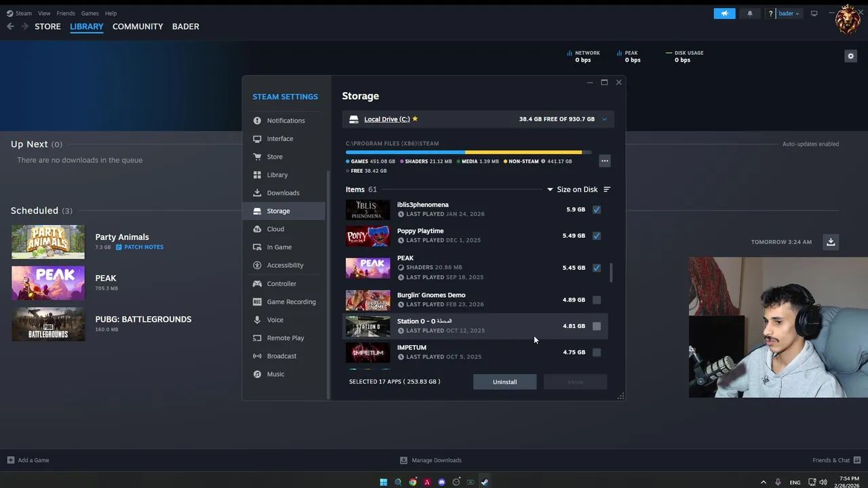Click the taskbar volume speaker icon

pyautogui.click(x=823, y=482)
